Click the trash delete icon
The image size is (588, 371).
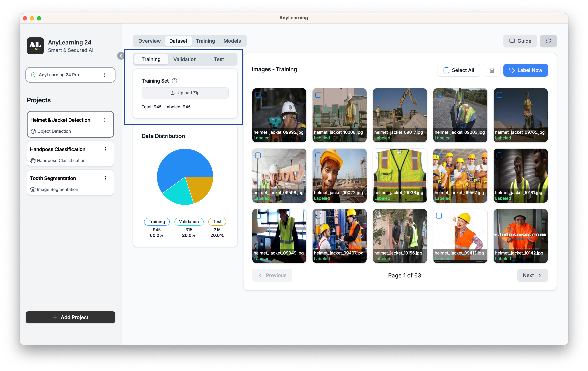coord(492,70)
